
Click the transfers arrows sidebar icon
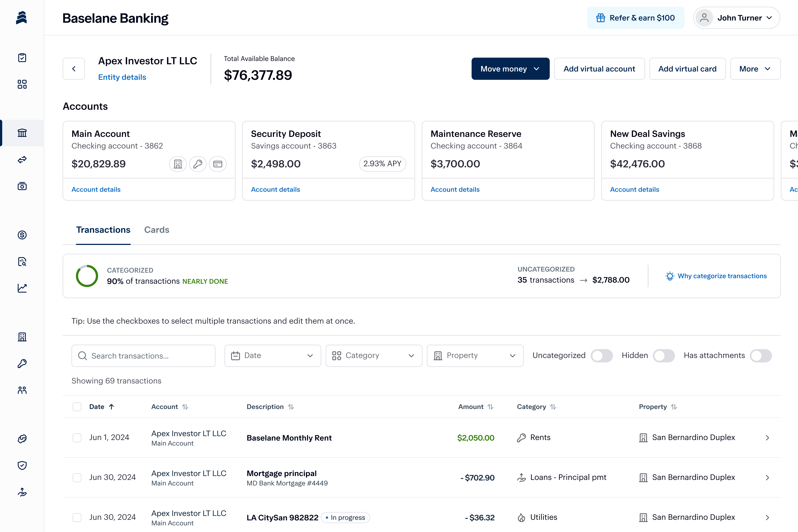pyautogui.click(x=22, y=159)
